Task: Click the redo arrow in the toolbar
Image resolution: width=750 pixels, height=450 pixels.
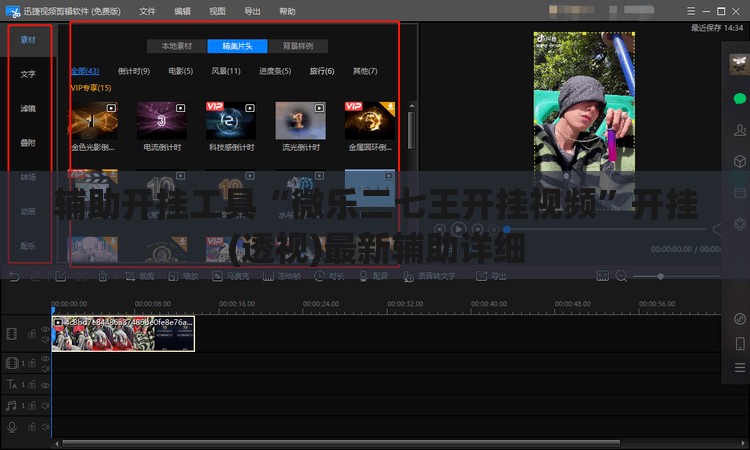Action: coord(35,276)
